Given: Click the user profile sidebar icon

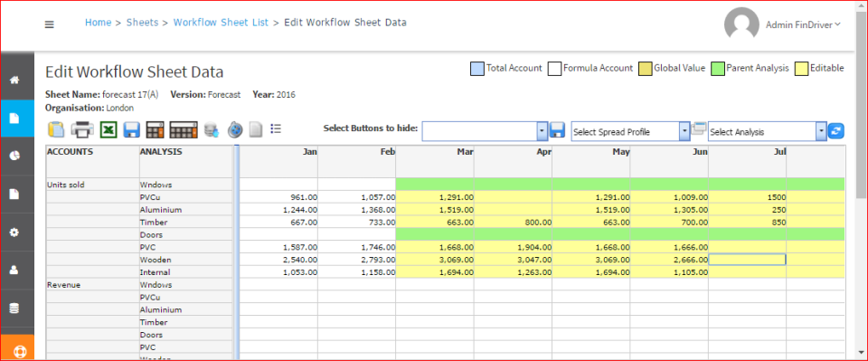Looking at the screenshot, I should point(15,270).
